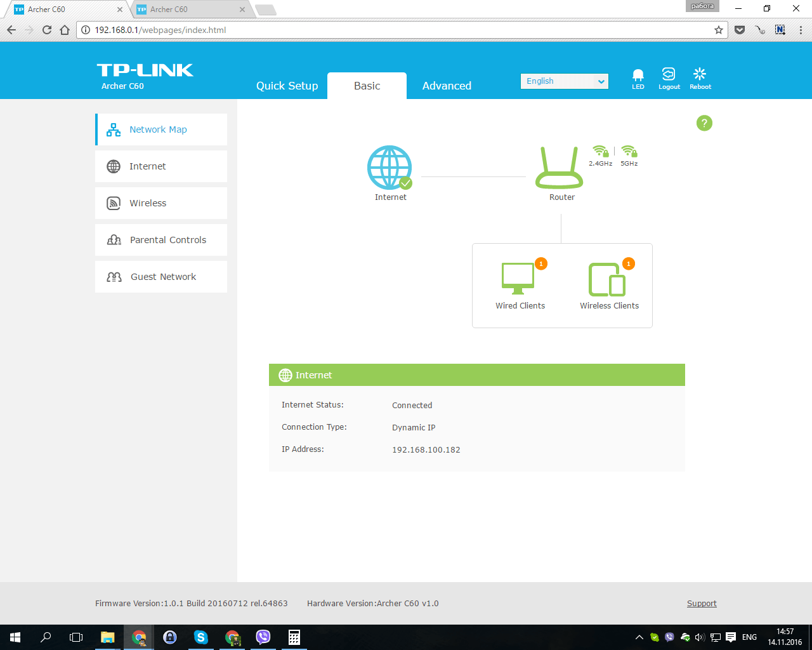Select the Internet globe on network map

pyautogui.click(x=390, y=168)
